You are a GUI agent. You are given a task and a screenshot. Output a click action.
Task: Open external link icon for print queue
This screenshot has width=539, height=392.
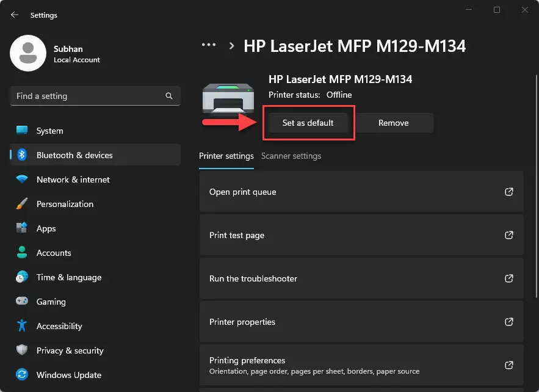coord(508,192)
